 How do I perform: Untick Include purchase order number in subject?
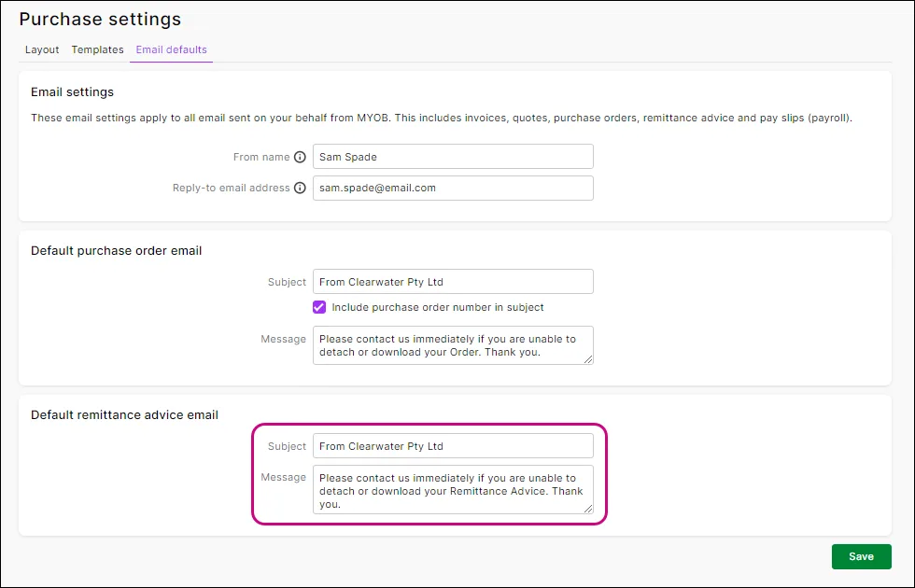319,307
